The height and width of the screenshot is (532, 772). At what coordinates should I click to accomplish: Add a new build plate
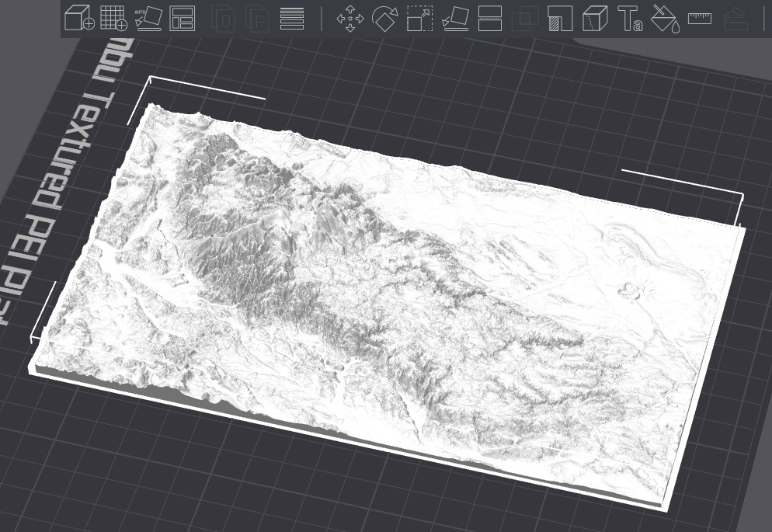click(113, 18)
